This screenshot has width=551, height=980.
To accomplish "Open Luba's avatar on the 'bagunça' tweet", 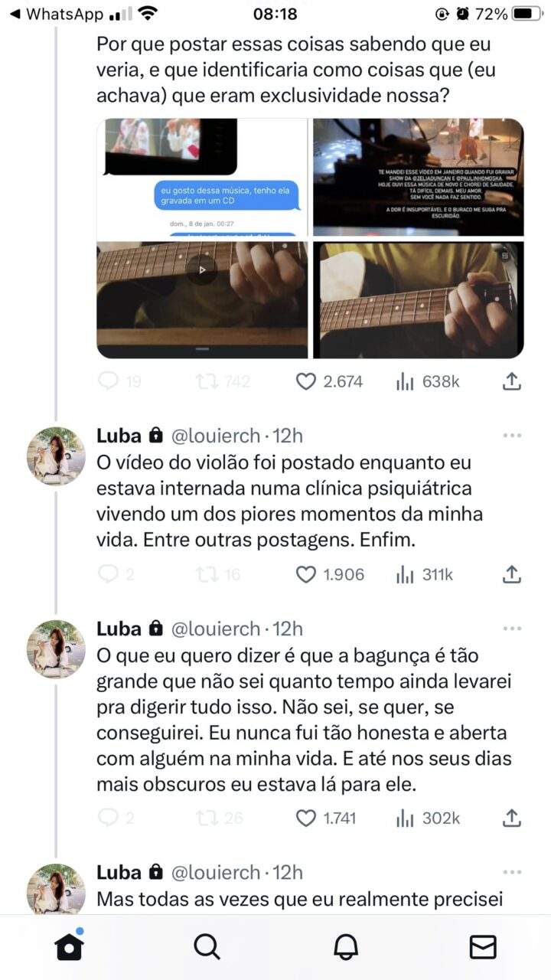I will click(x=56, y=648).
